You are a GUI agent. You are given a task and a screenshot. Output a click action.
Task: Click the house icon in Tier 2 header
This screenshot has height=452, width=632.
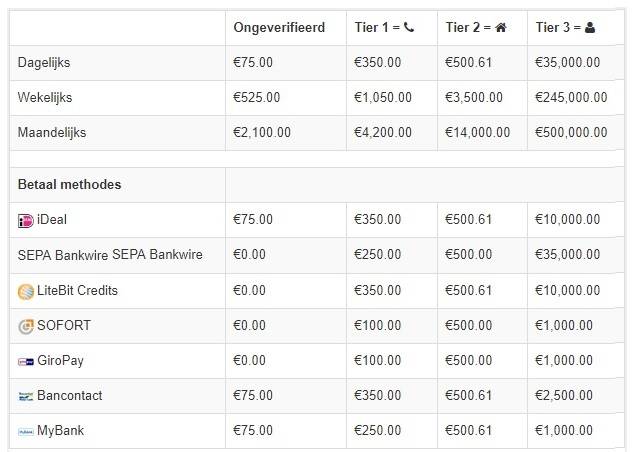click(500, 27)
